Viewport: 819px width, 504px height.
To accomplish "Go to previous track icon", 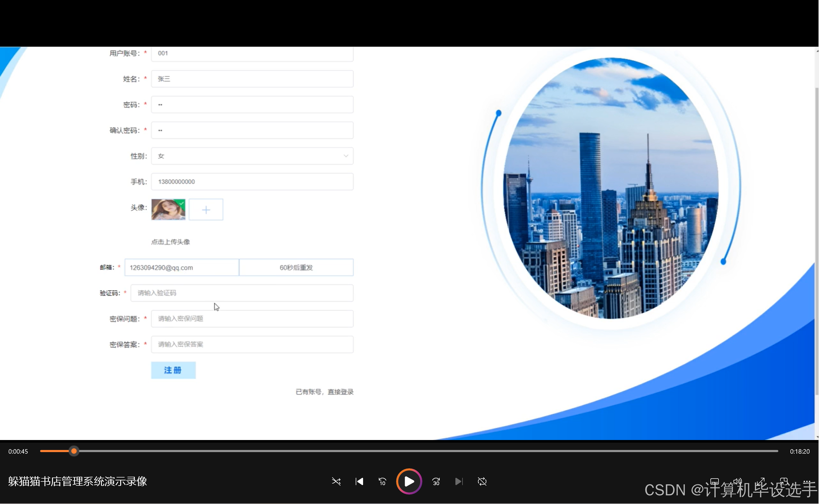I will tap(359, 481).
